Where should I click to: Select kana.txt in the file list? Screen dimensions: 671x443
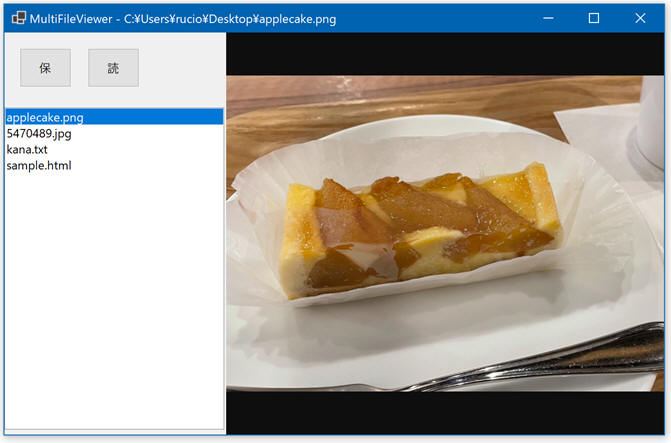pos(114,149)
